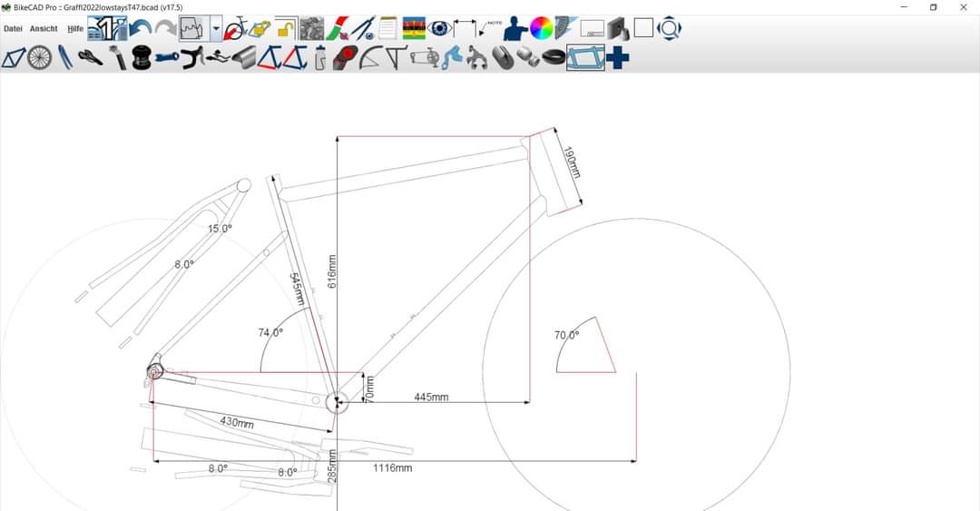980x511 pixels.
Task: Click the blue undo arrow
Action: (141, 29)
